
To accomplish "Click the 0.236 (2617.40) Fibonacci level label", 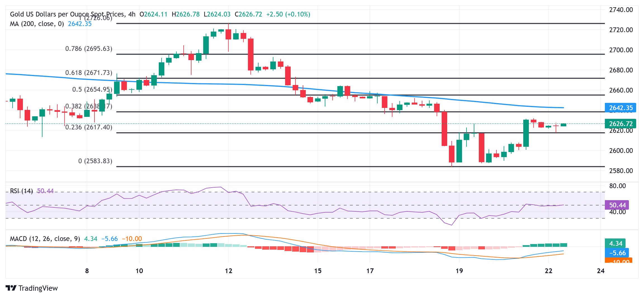I will click(89, 127).
